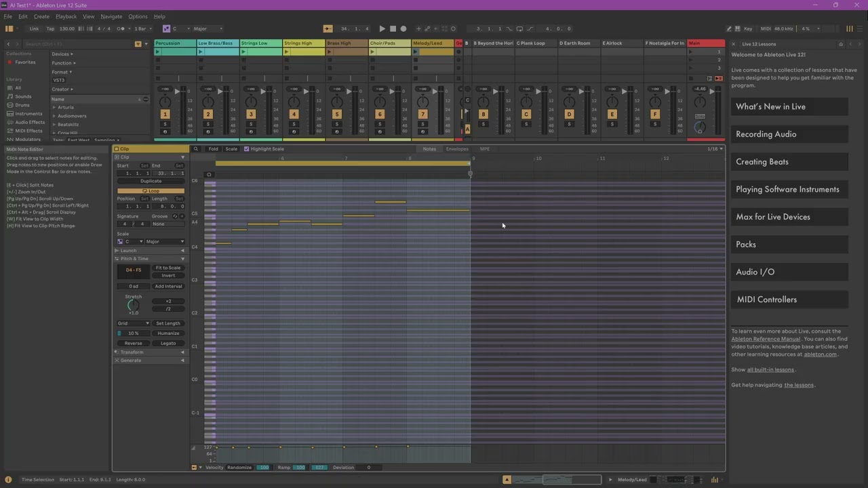Toggle the Draw Mode pencil icon
The width and height of the screenshot is (868, 488).
pyautogui.click(x=729, y=28)
